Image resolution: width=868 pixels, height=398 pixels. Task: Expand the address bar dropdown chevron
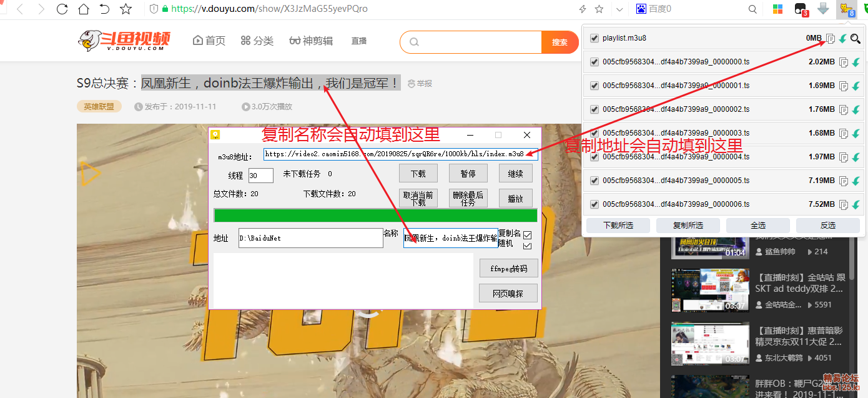tap(619, 9)
